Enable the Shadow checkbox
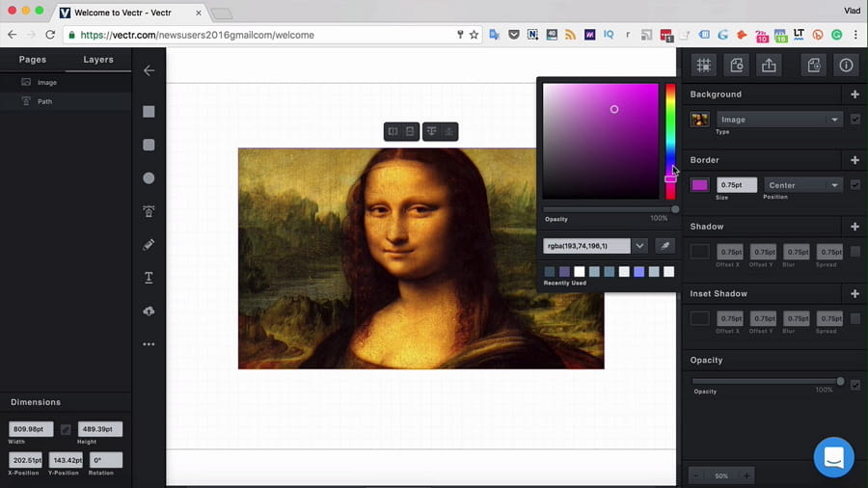Viewport: 868px width, 488px height. click(x=854, y=252)
